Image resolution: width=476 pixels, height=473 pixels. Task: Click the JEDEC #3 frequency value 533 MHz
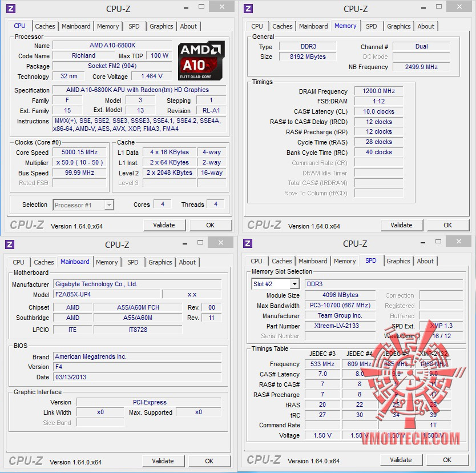322,364
